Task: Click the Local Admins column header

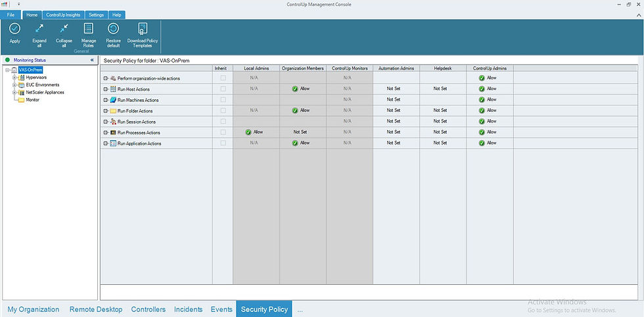Action: 256,68
